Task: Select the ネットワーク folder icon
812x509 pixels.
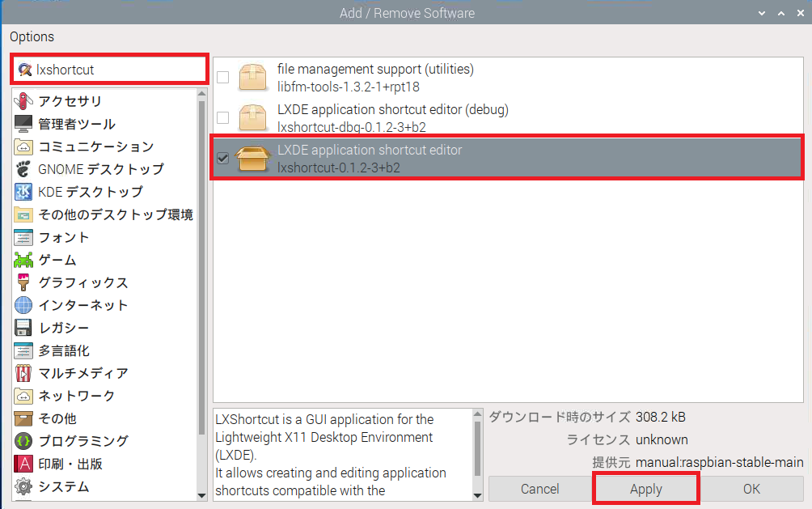Action: (x=23, y=396)
